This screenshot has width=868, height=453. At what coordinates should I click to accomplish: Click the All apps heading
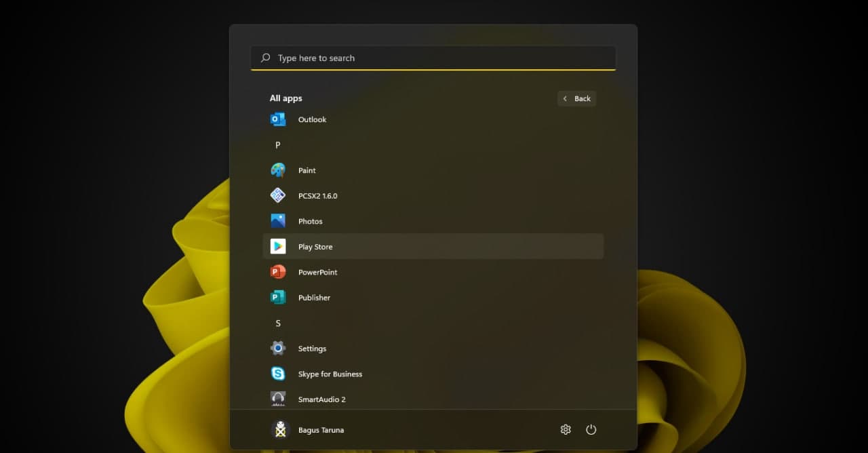pos(285,98)
